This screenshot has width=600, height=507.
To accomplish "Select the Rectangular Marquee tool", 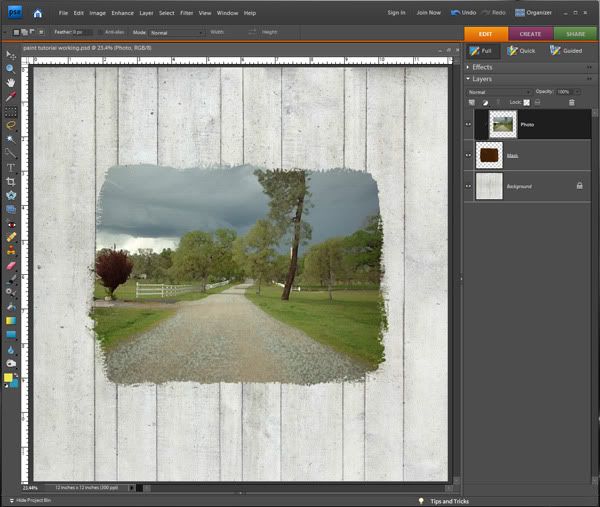I will 11,111.
